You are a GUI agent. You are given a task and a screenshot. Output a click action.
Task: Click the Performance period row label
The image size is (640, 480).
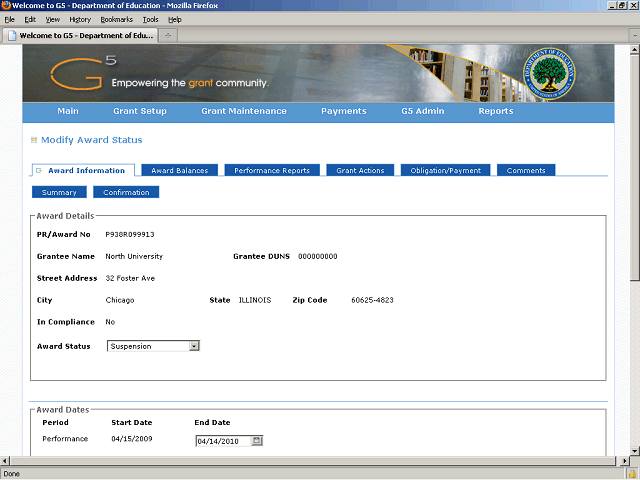(x=65, y=439)
